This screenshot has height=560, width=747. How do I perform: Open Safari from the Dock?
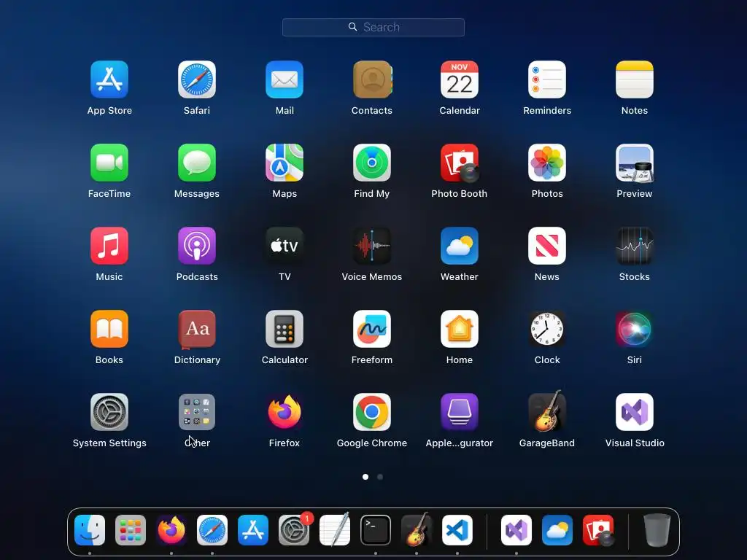(x=212, y=530)
